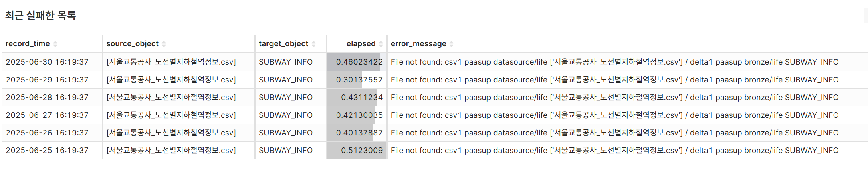
Task: Click the elapsed bar showing 0.46023422
Action: [357, 62]
